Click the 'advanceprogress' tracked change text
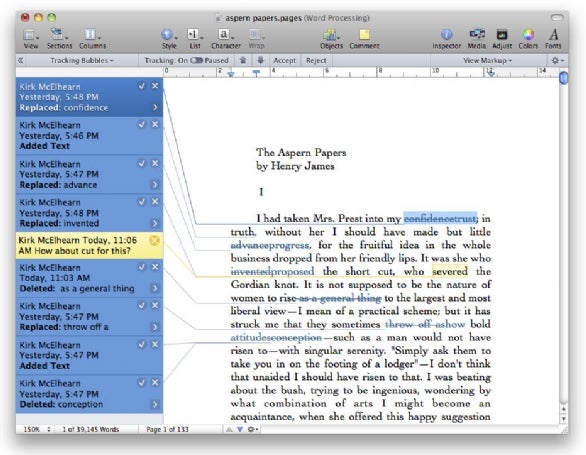This screenshot has width=586, height=455. coord(270,245)
